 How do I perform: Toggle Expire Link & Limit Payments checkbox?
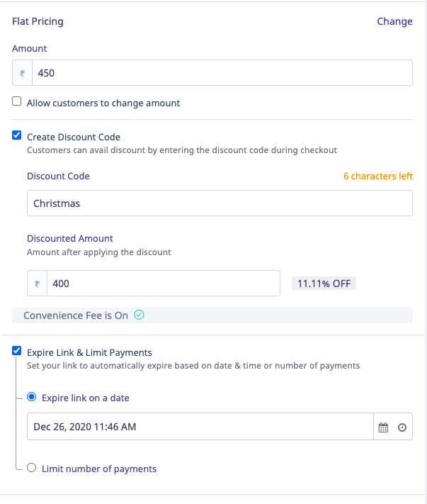[x=17, y=352]
